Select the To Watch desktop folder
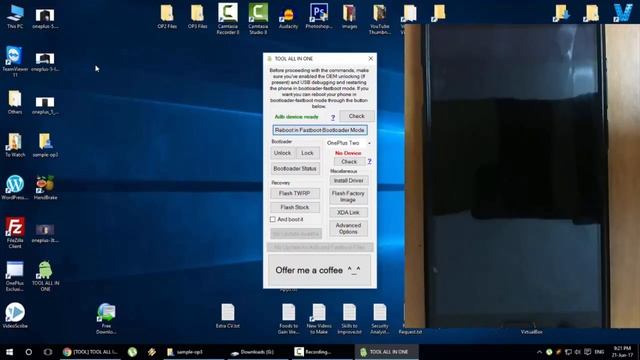 click(x=15, y=145)
